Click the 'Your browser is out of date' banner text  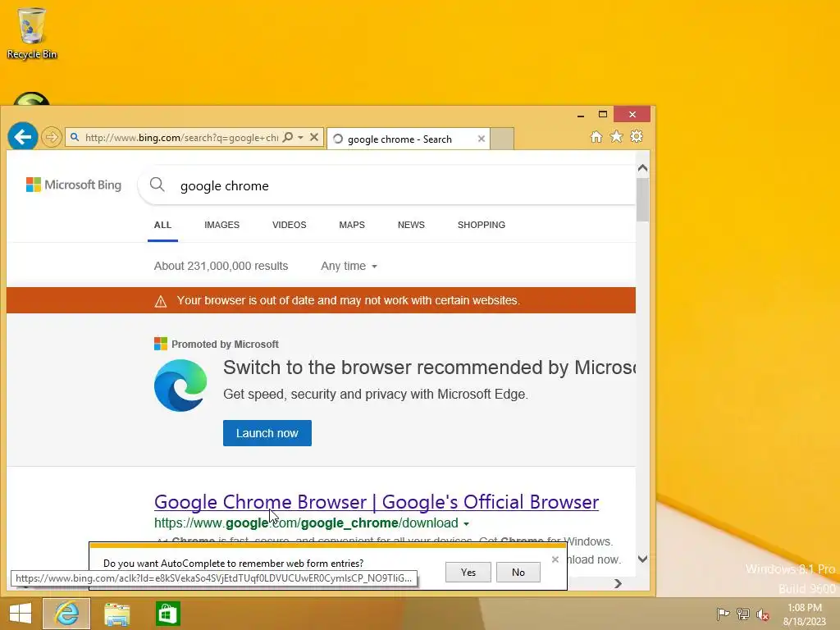(348, 300)
